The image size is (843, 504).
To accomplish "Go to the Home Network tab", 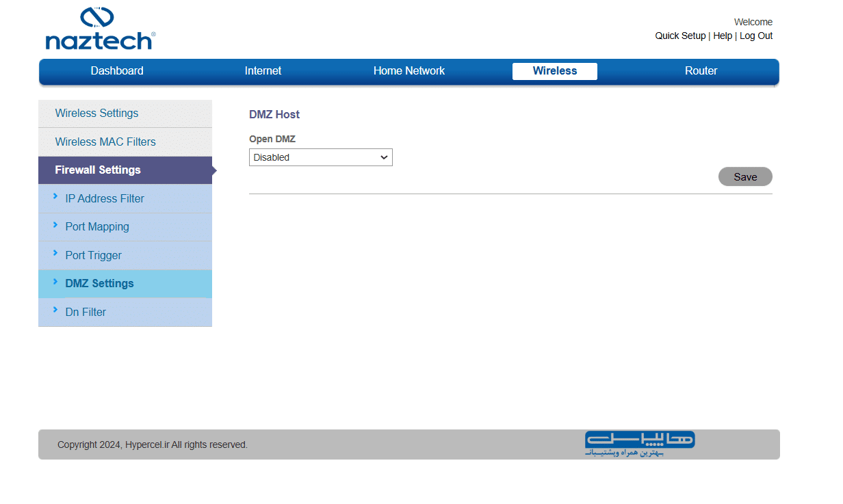I will point(408,71).
